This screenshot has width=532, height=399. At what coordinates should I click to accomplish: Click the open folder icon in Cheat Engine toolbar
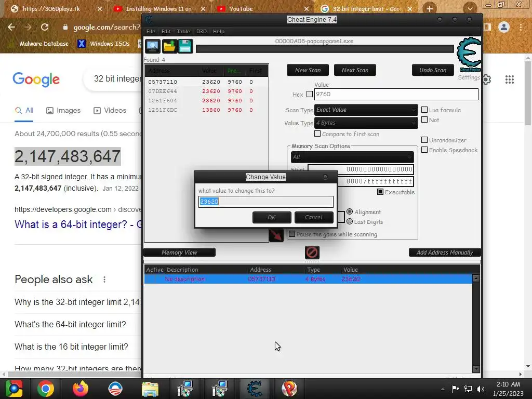pyautogui.click(x=169, y=46)
